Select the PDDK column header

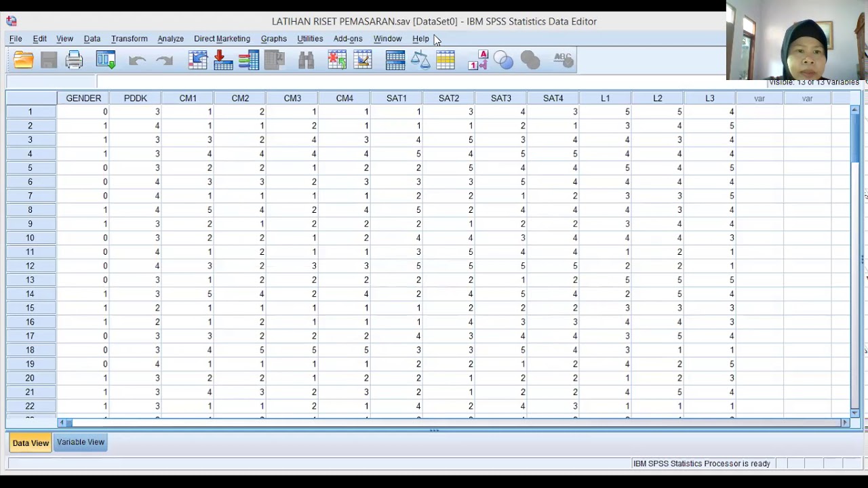(x=136, y=98)
